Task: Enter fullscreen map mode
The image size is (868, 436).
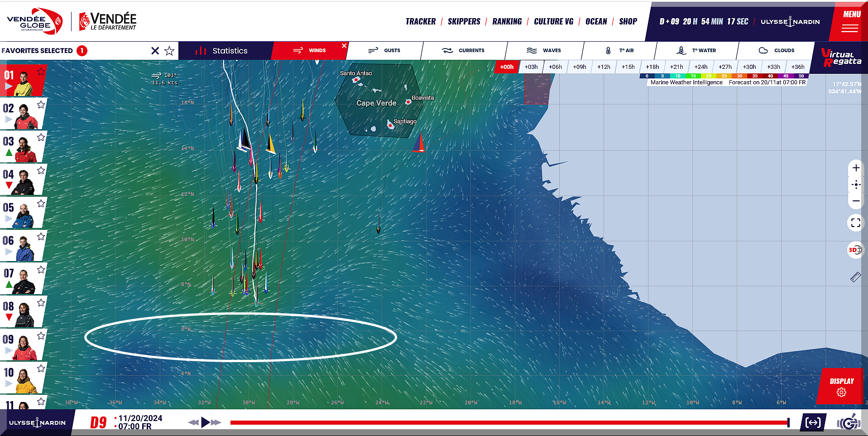Action: pos(855,223)
